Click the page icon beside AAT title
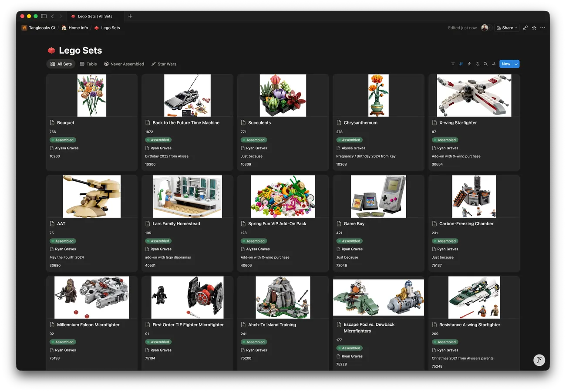566x392 pixels. pyautogui.click(x=52, y=224)
